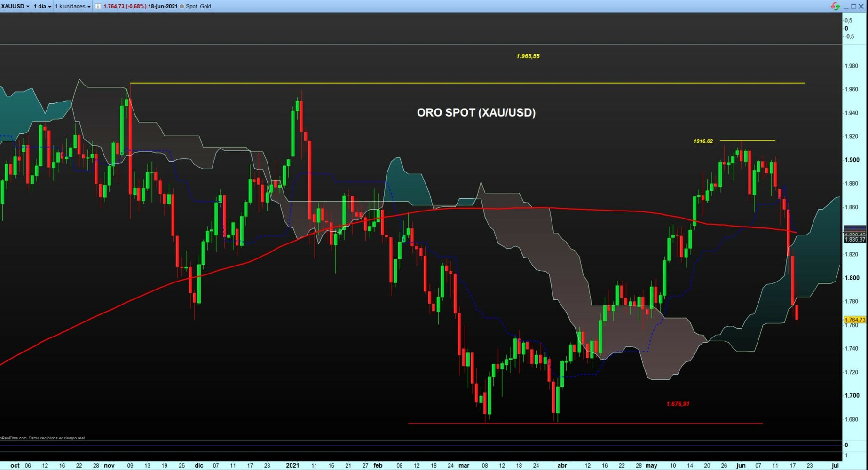Click the 1.764,73 (-0,68%) price change text
Viewport: 868px width, 470px height.
pyautogui.click(x=125, y=6)
